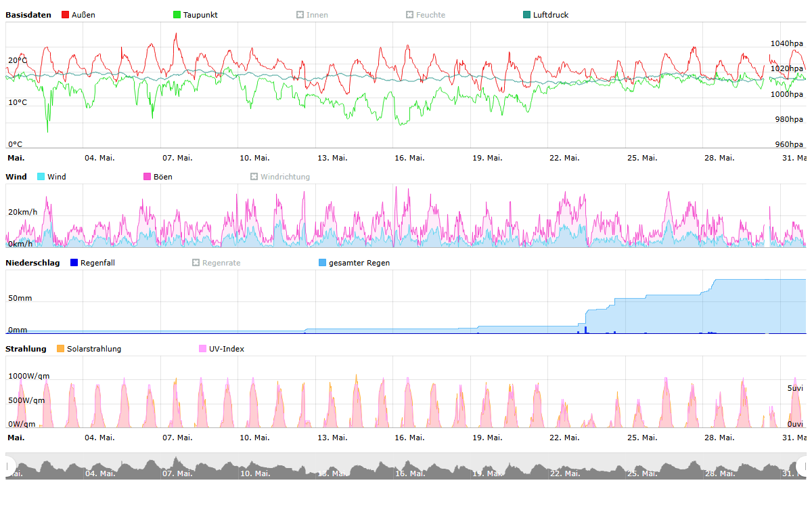Click the gesamter Regen legend icon

(322, 263)
